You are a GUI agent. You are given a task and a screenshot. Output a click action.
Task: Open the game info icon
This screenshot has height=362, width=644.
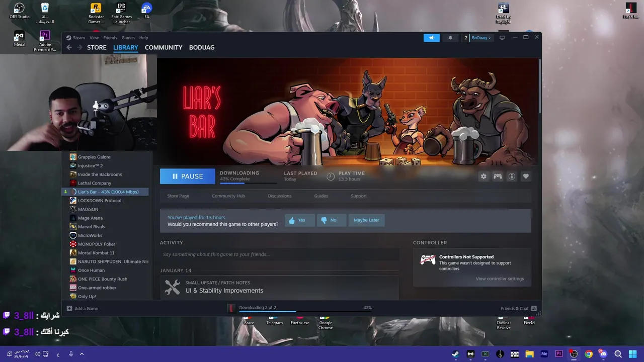[512, 176]
